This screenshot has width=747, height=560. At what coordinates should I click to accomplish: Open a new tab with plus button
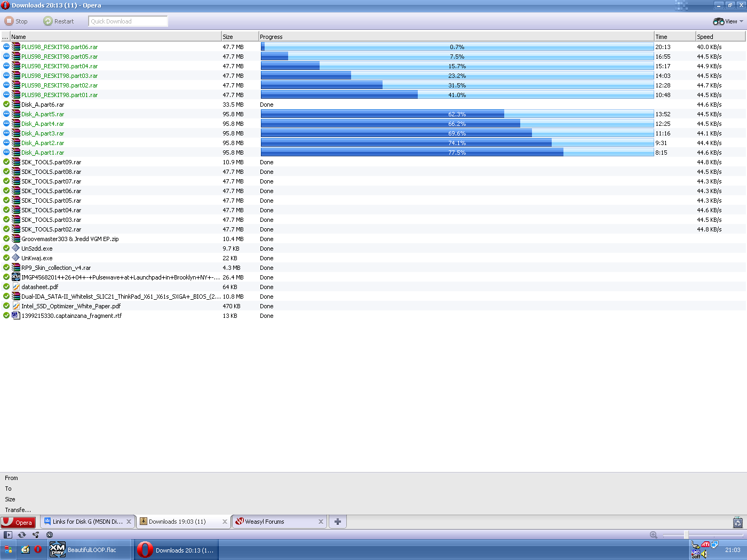click(338, 522)
